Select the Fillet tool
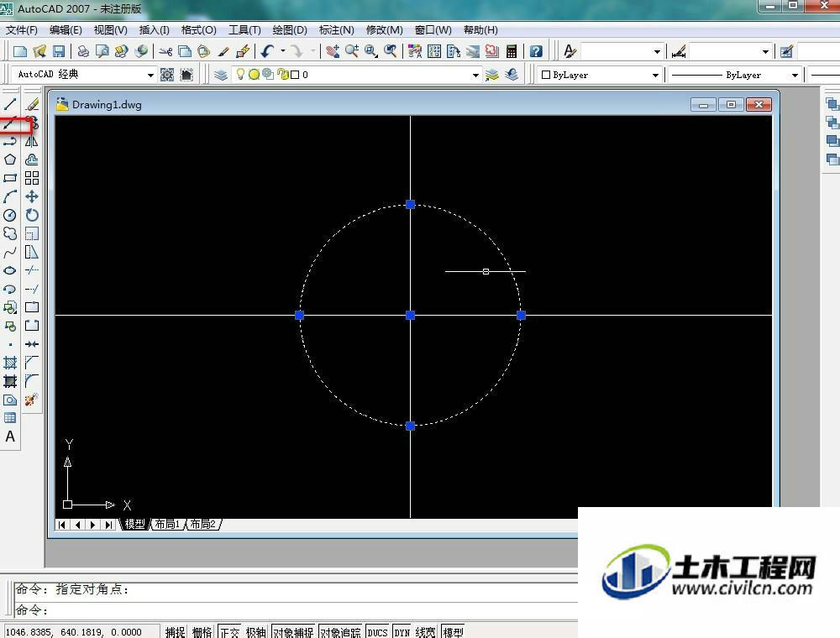 (x=32, y=381)
